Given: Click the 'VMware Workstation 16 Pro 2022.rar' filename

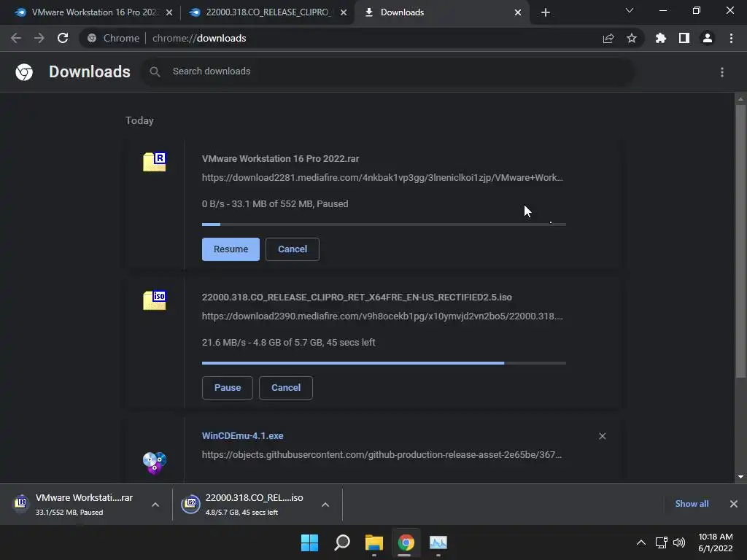Looking at the screenshot, I should [280, 158].
